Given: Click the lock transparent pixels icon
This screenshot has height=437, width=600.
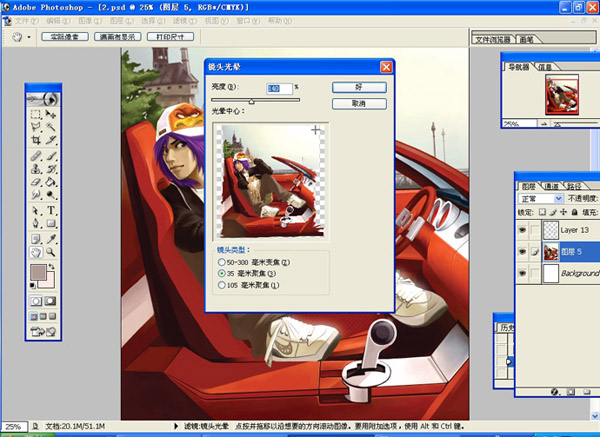Looking at the screenshot, I should pos(542,212).
